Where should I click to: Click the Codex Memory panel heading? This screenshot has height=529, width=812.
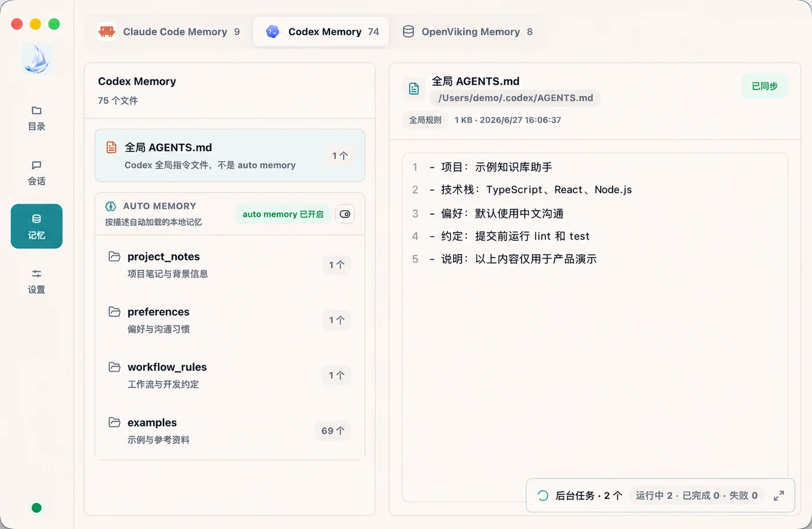(x=137, y=81)
